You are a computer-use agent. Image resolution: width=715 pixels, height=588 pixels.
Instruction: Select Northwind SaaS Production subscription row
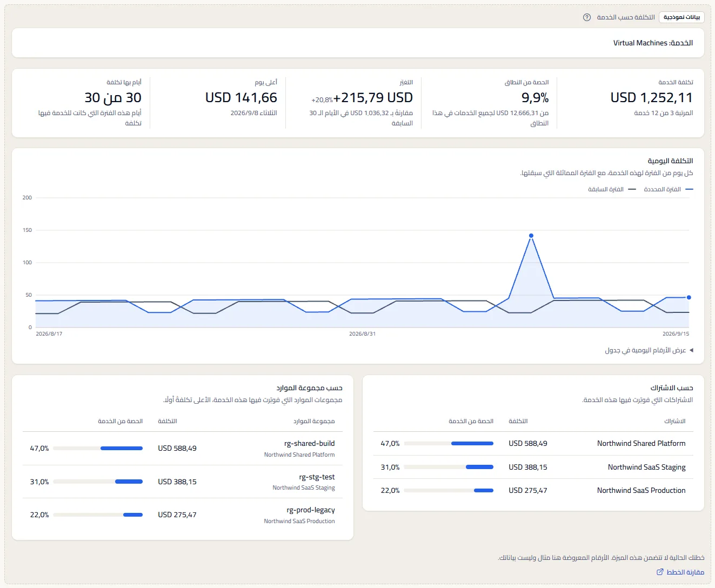533,490
